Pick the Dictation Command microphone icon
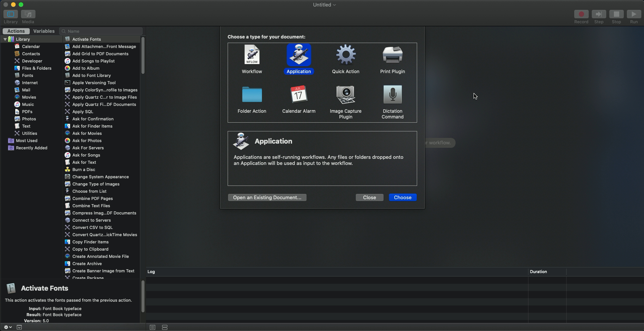Viewport: 644px width, 331px height. [392, 94]
